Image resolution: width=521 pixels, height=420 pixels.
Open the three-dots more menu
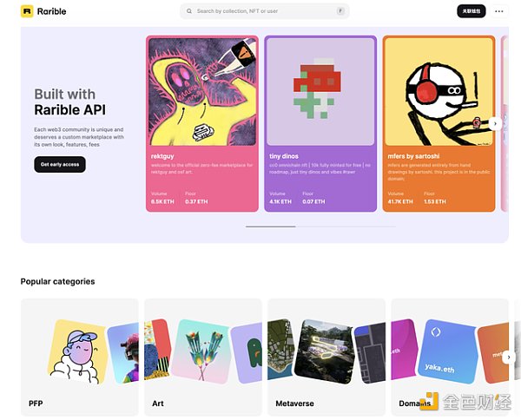click(x=498, y=11)
